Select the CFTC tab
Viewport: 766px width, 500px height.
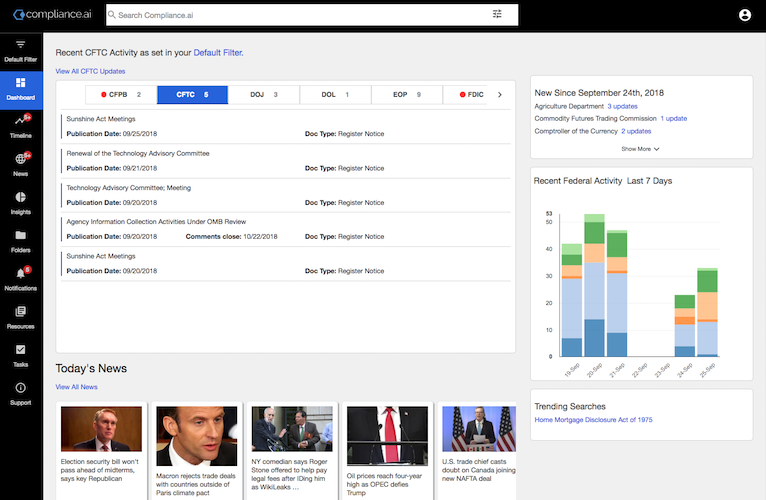pyautogui.click(x=192, y=95)
